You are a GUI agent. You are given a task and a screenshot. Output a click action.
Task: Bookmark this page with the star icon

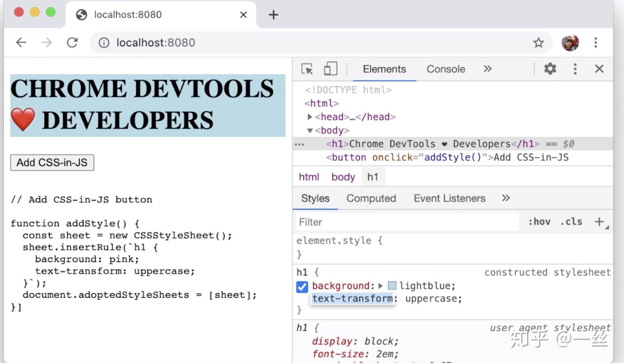coord(538,43)
